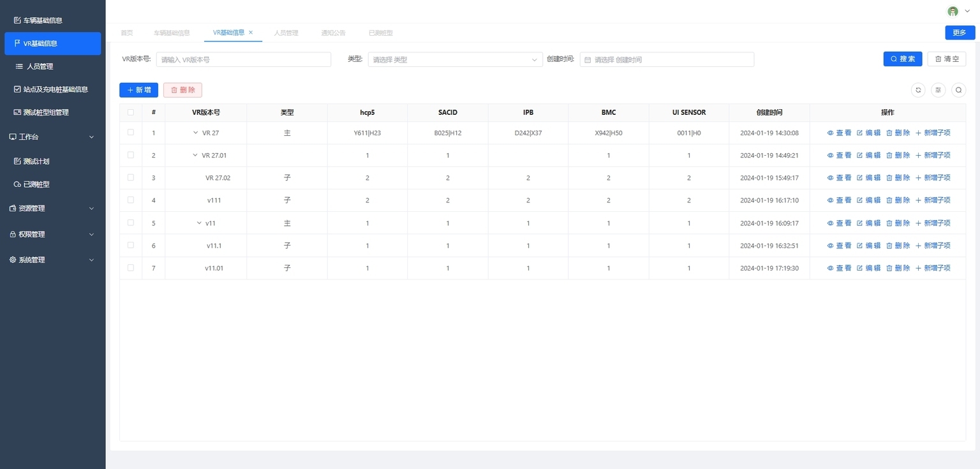
Task: Delete row v11.1 using 删除
Action: [898, 245]
